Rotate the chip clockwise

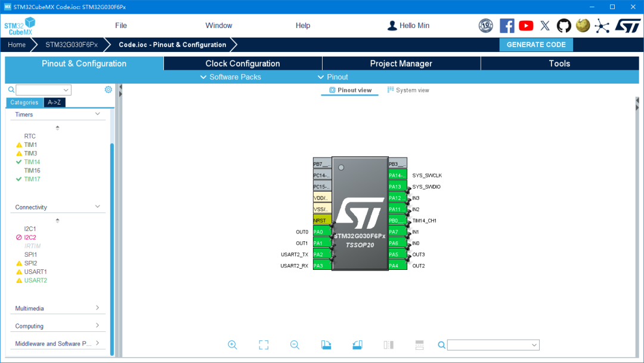pos(326,345)
